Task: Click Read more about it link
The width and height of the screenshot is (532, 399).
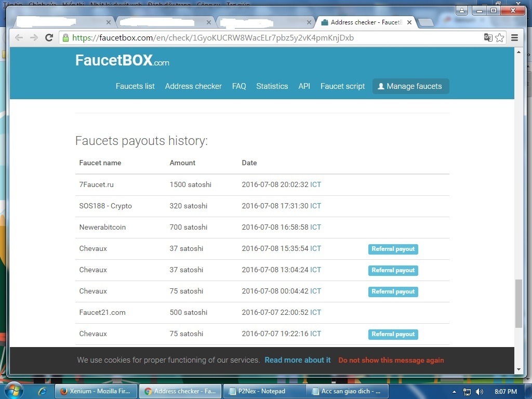Action: pos(298,360)
